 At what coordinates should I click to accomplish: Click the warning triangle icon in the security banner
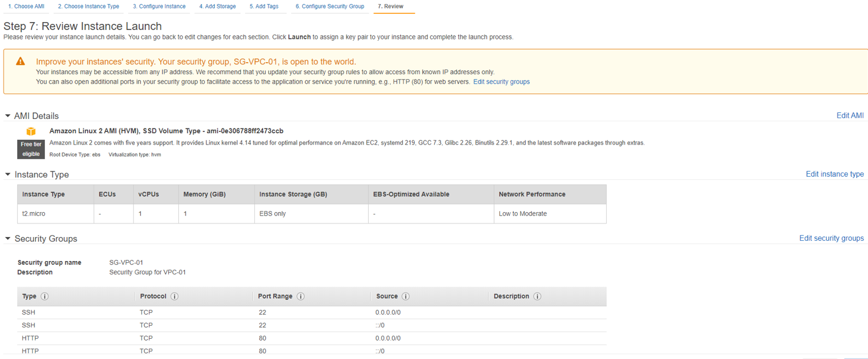(20, 62)
